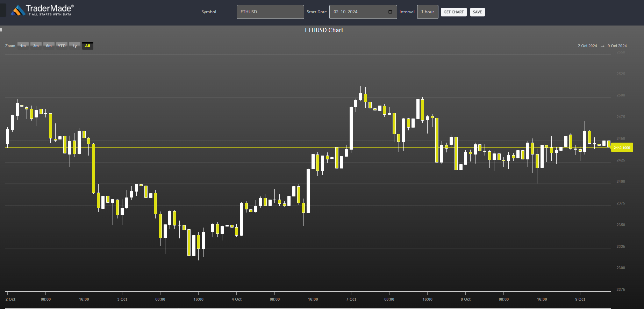The width and height of the screenshot is (644, 309).
Task: Click the Symbol label
Action: 209,12
